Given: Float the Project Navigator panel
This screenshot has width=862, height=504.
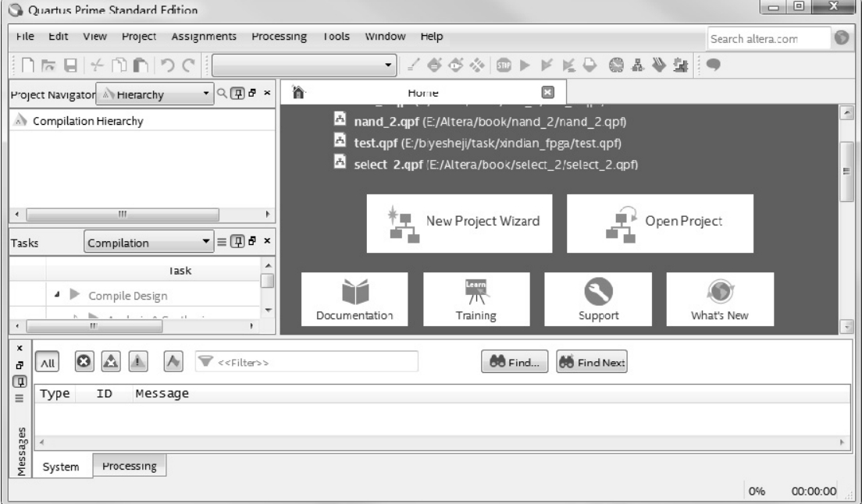Looking at the screenshot, I should click(x=252, y=93).
